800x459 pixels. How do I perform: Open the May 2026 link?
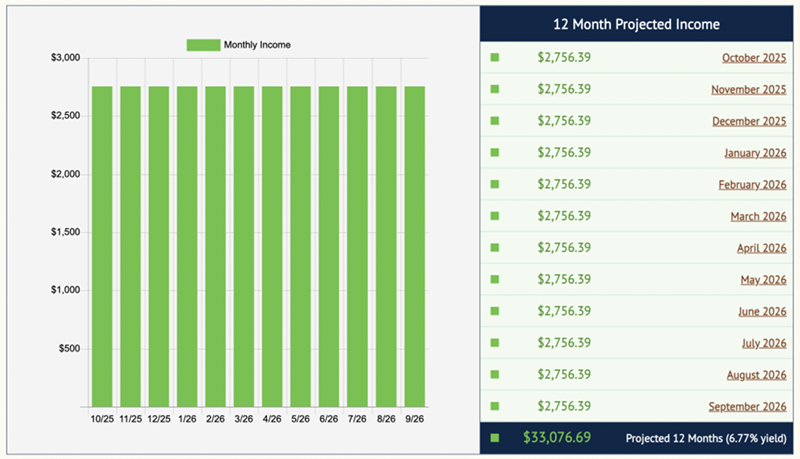(x=763, y=280)
